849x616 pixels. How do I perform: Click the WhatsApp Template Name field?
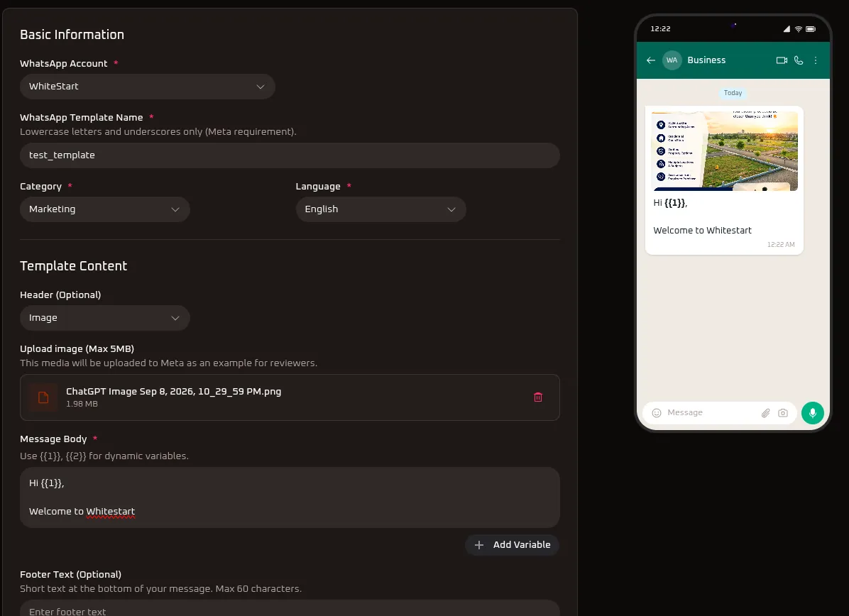tap(290, 155)
